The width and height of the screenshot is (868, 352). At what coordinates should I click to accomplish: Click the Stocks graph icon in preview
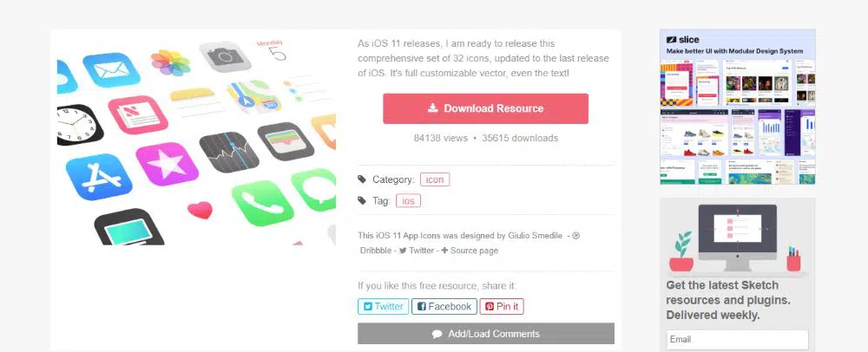228,152
